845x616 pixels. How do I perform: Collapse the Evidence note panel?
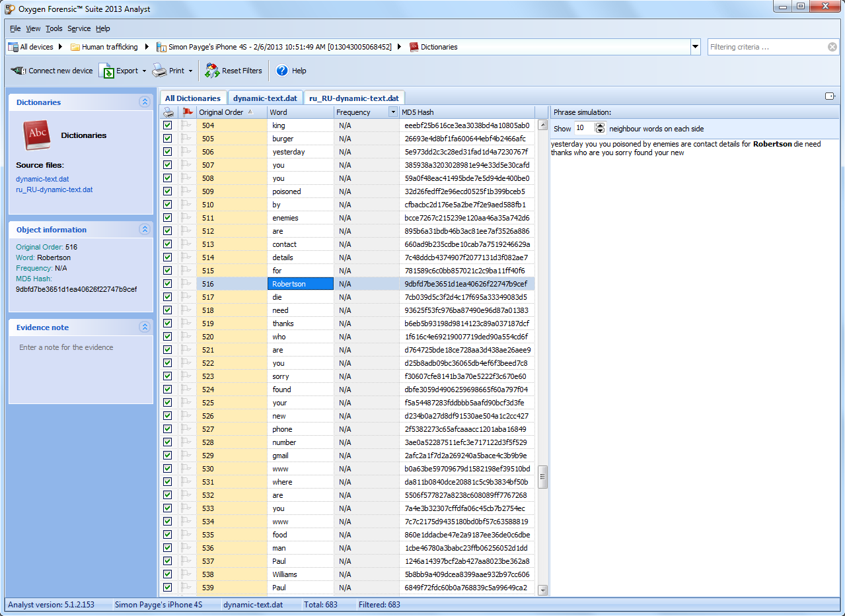pyautogui.click(x=145, y=327)
